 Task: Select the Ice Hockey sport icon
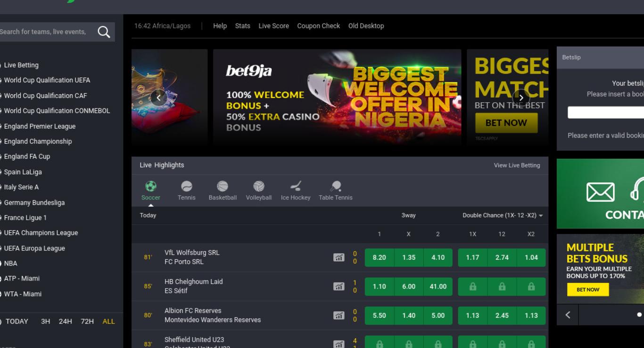click(x=296, y=186)
